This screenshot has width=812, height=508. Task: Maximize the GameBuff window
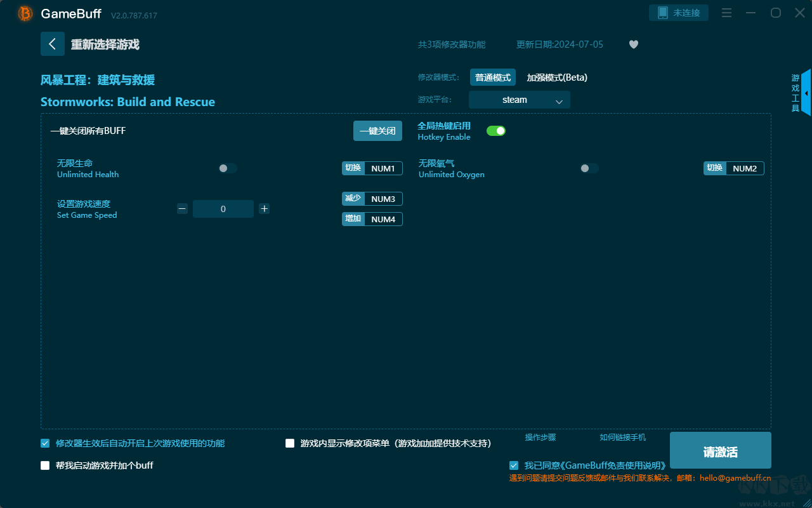coord(776,13)
